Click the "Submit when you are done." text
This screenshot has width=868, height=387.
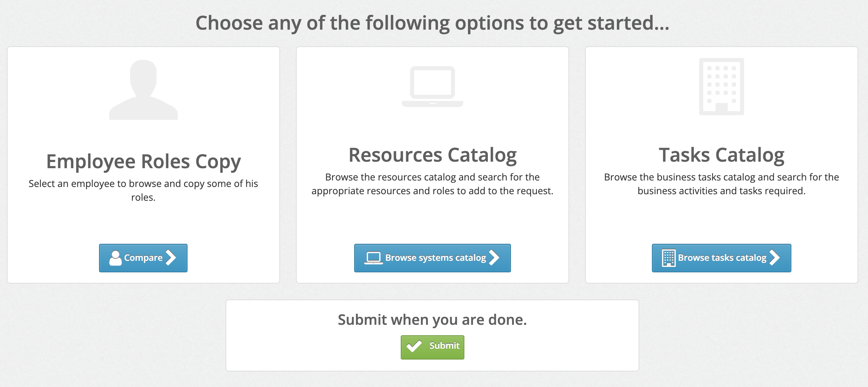(432, 320)
